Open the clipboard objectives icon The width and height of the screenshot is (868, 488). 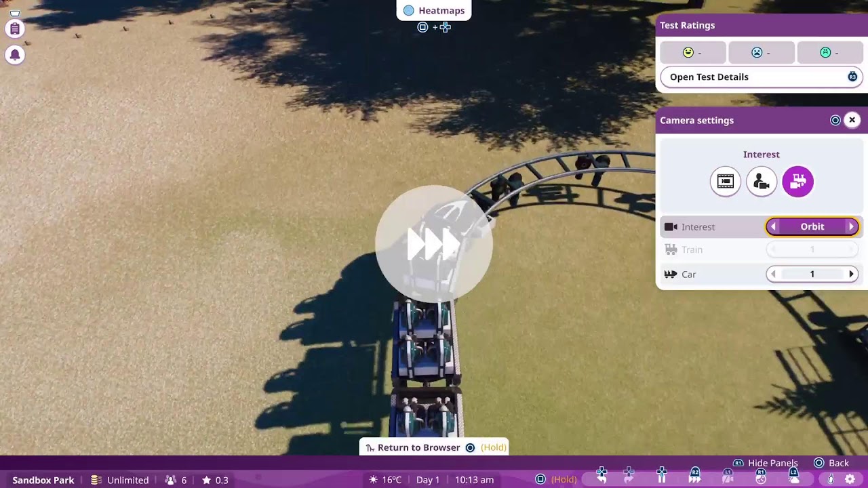[x=15, y=28]
